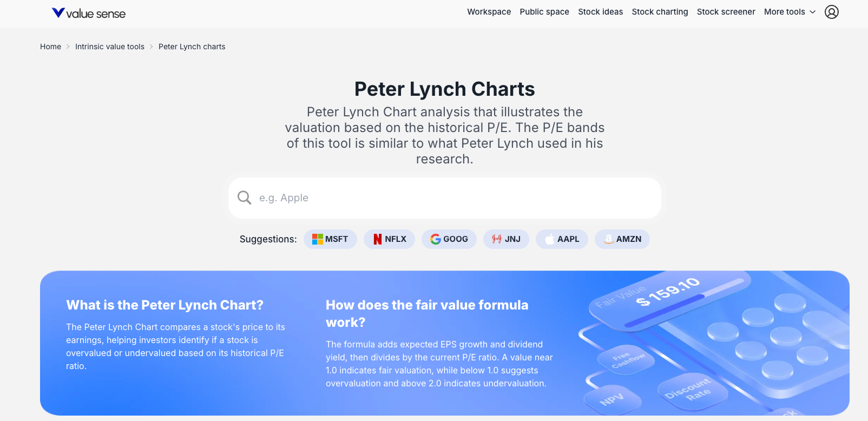Click the Value Sense logo
This screenshot has width=868, height=421.
click(89, 13)
